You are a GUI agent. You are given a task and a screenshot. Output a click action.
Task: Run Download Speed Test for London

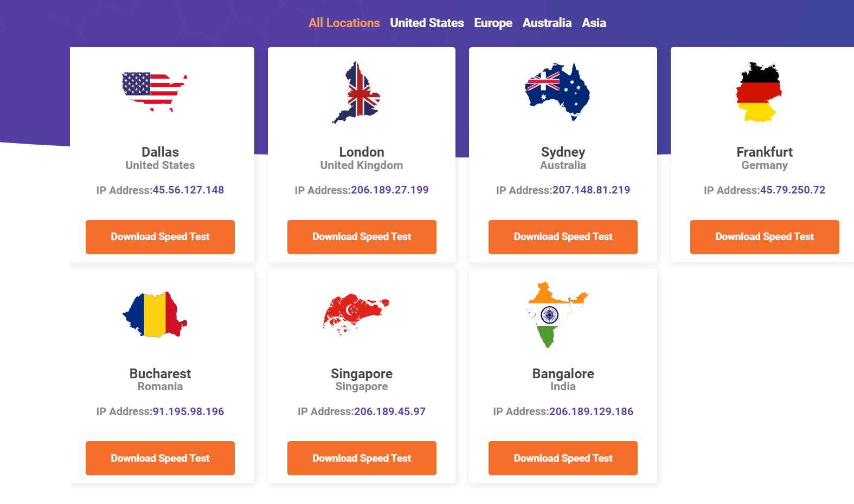(x=362, y=237)
